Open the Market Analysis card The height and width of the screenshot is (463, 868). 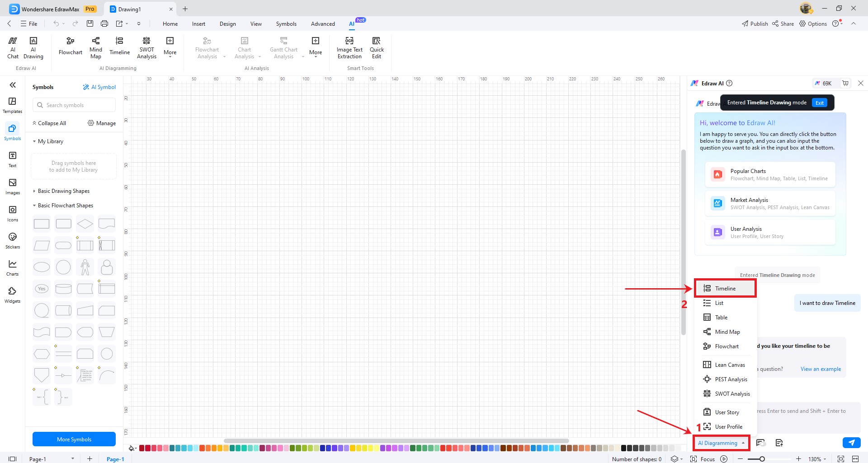(x=770, y=203)
